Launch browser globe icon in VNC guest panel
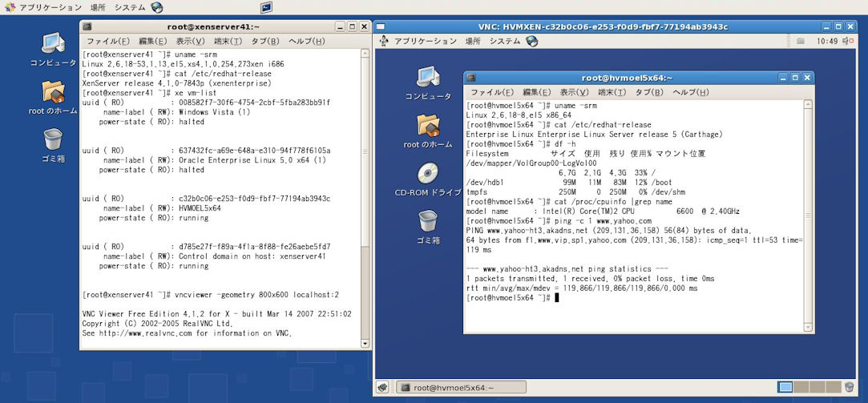Screen dimensions: 868x403 (x=532, y=40)
